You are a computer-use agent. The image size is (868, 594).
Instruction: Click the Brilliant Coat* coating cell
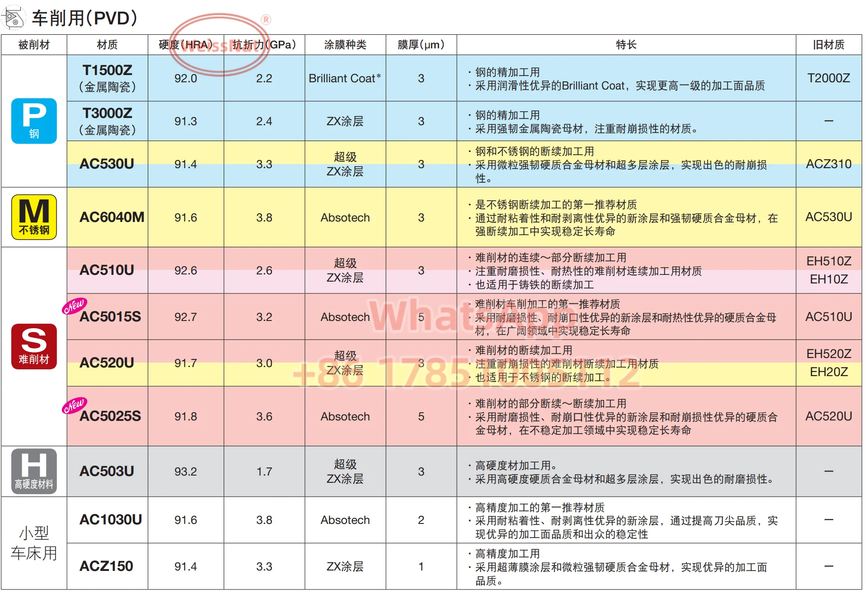[x=345, y=78]
